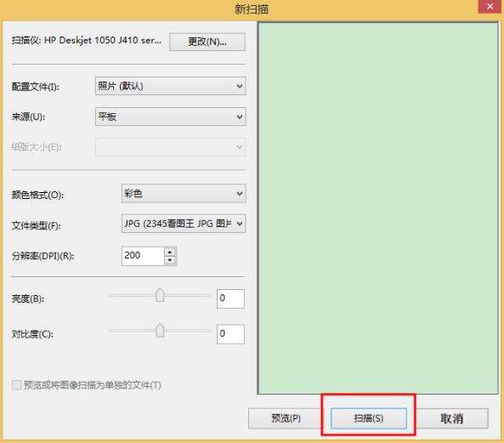Click the 来源(U): label

point(28,116)
